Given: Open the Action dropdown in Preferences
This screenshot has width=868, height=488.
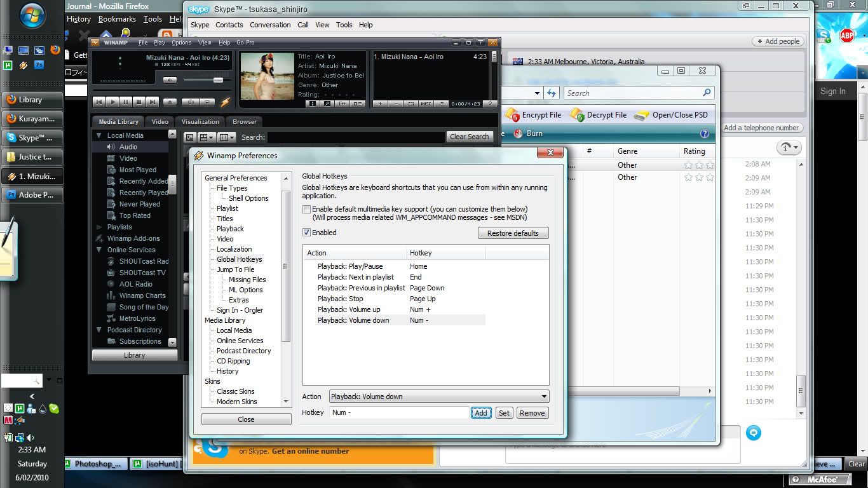Looking at the screenshot, I should 439,396.
